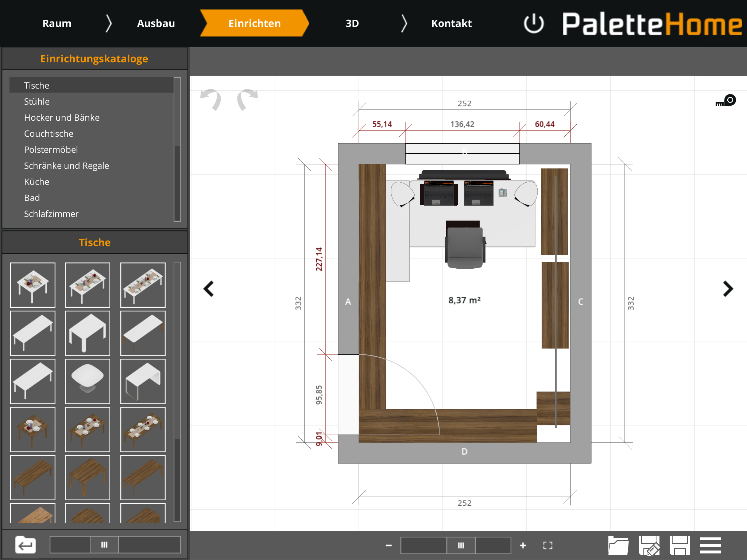Zoom out with the minus button
This screenshot has width=747, height=560.
point(389,545)
